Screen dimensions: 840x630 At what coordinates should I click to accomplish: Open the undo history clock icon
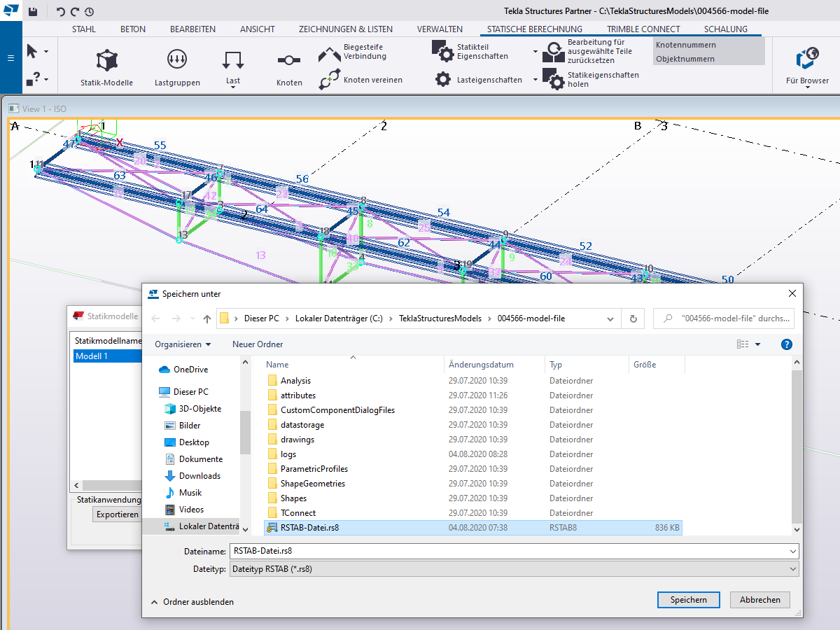[x=89, y=11]
